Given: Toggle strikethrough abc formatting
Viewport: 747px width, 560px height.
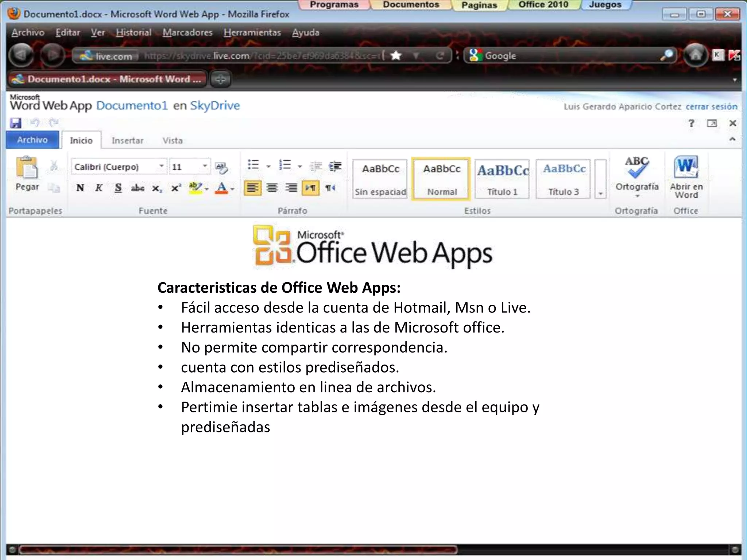Looking at the screenshot, I should point(138,188).
